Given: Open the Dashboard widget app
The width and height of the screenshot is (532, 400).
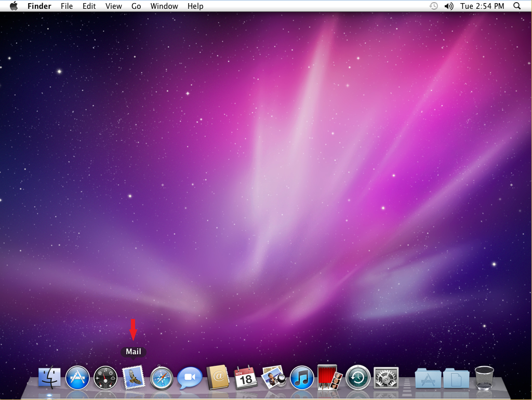Looking at the screenshot, I should 106,378.
